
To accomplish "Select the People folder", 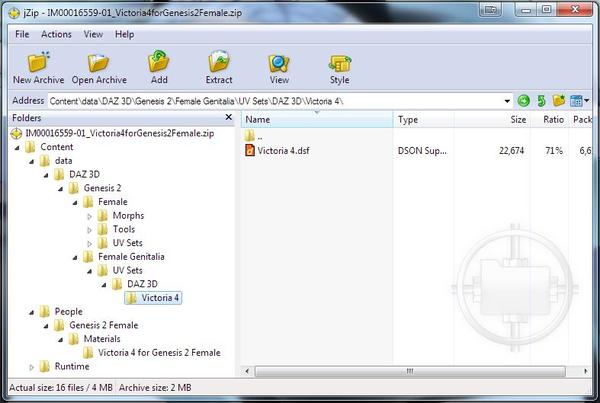I will point(61,312).
